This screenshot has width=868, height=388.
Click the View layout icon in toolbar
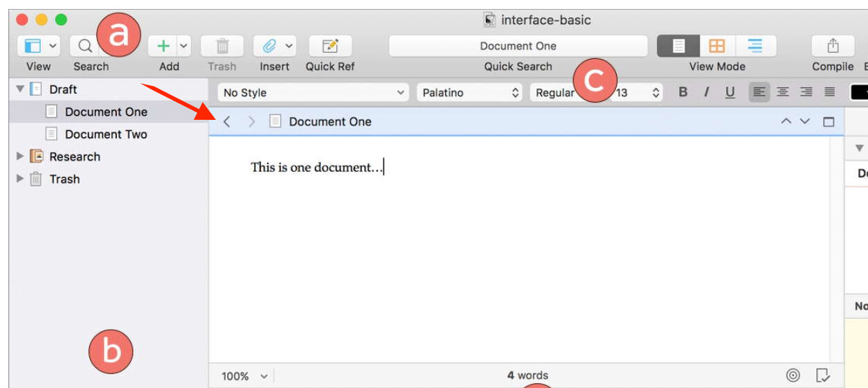tap(33, 46)
